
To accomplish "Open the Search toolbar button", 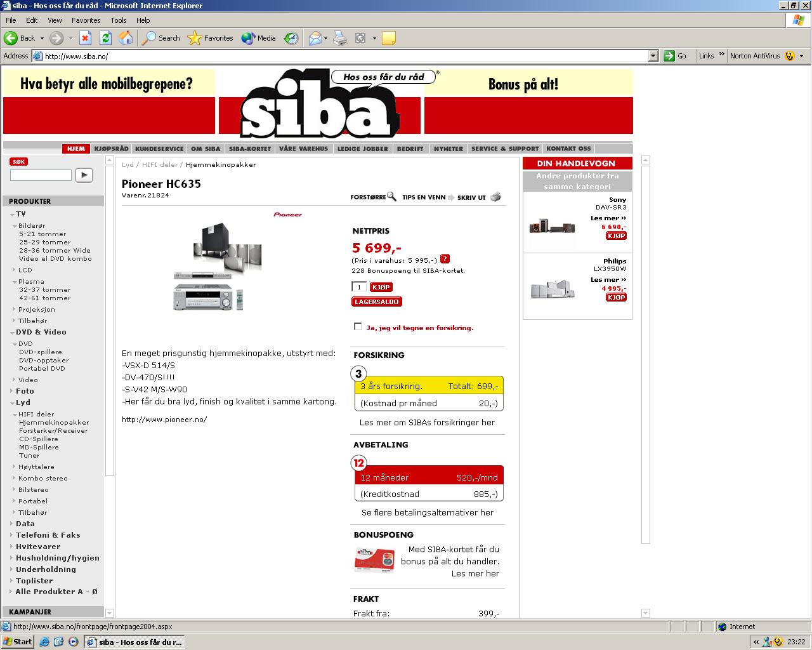I will coord(161,38).
